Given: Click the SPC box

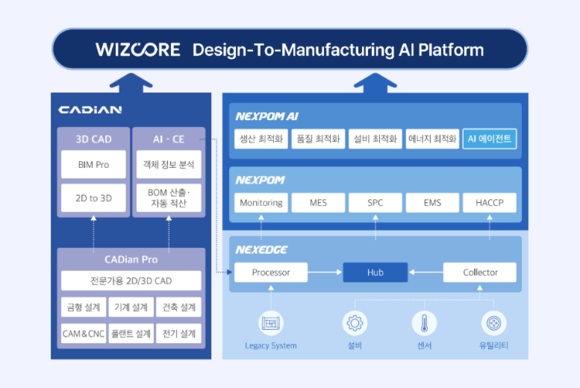Looking at the screenshot, I should click(375, 203).
